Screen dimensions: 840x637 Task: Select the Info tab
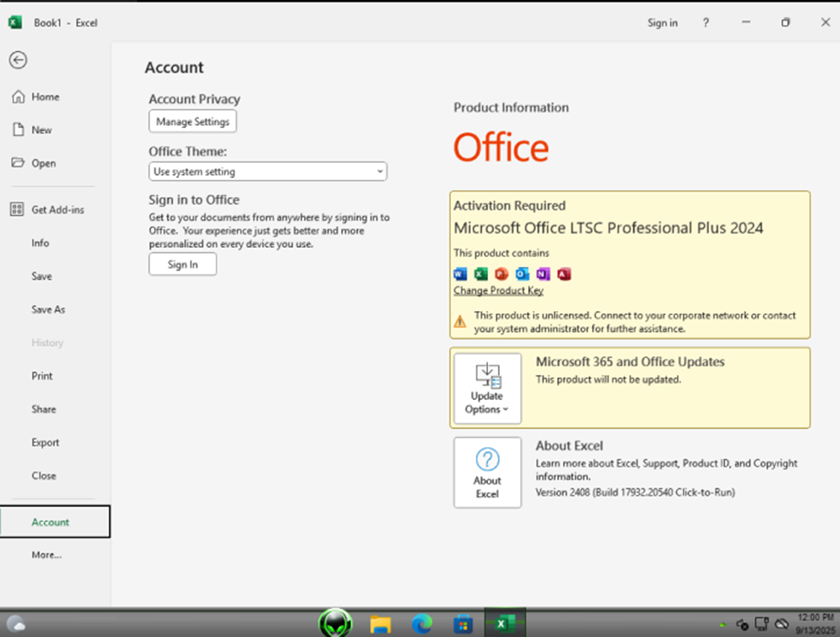[x=40, y=243]
